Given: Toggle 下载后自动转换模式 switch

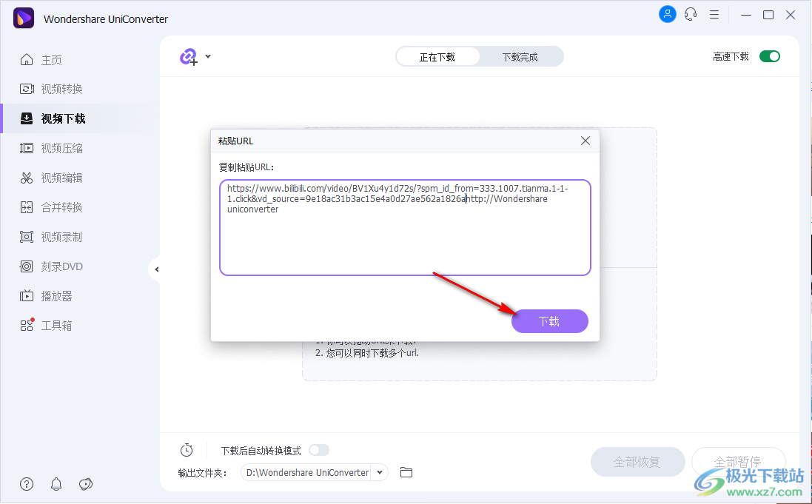Looking at the screenshot, I should click(x=319, y=450).
